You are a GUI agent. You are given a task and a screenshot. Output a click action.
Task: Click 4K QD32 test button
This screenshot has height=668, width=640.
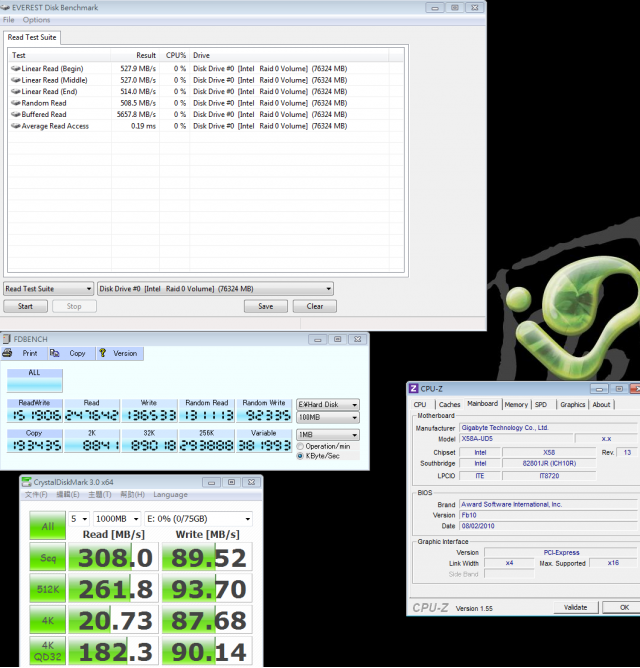[47, 651]
